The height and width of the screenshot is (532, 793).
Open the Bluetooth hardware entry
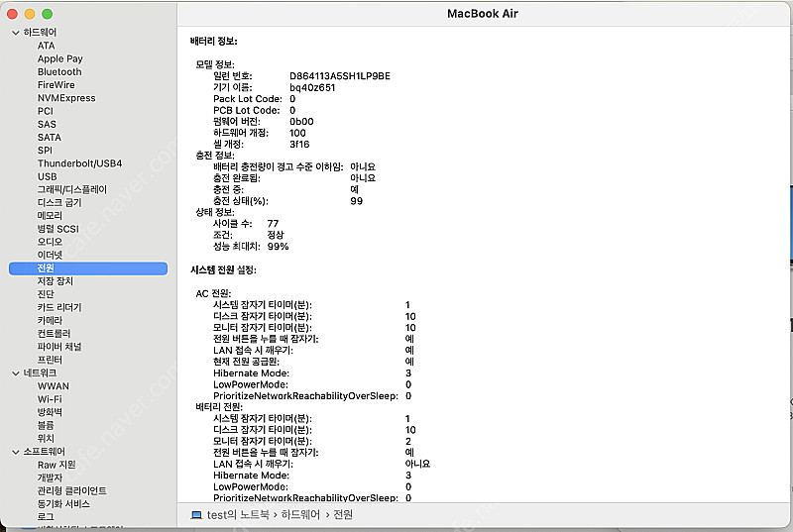tap(59, 71)
